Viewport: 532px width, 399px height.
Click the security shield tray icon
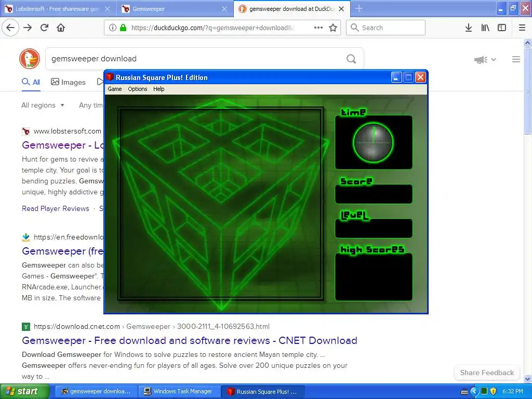(494, 391)
